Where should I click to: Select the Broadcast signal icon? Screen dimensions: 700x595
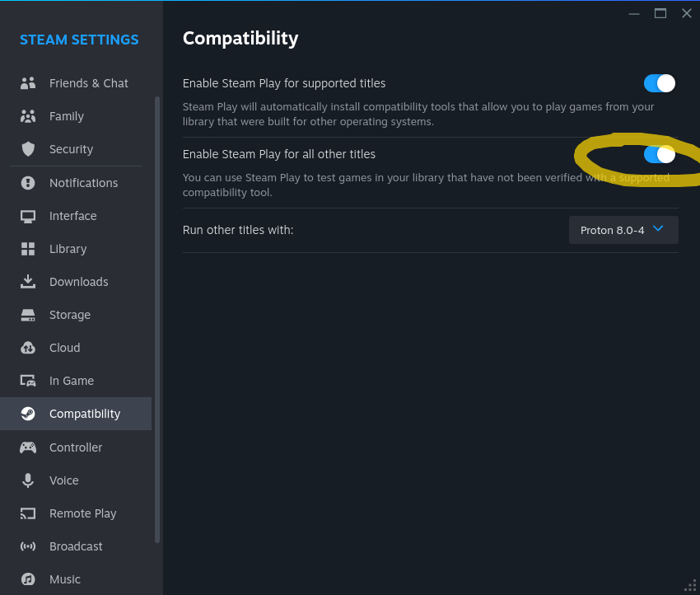pyautogui.click(x=27, y=546)
